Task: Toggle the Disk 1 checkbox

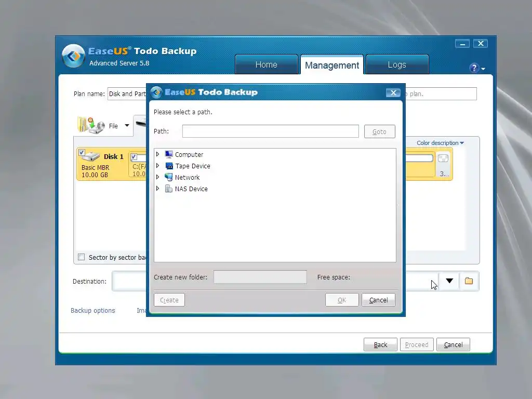Action: pos(82,153)
